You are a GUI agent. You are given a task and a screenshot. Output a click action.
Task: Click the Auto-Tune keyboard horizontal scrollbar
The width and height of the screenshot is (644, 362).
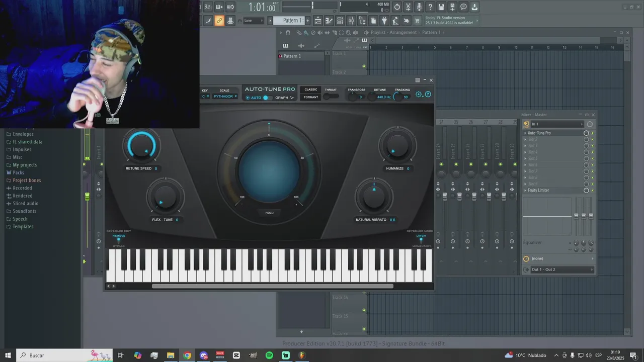coord(272,286)
